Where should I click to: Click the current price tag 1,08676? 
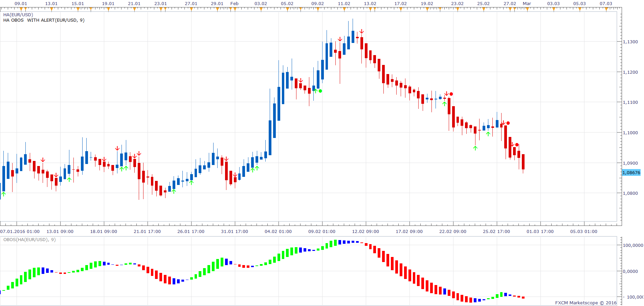coord(631,172)
